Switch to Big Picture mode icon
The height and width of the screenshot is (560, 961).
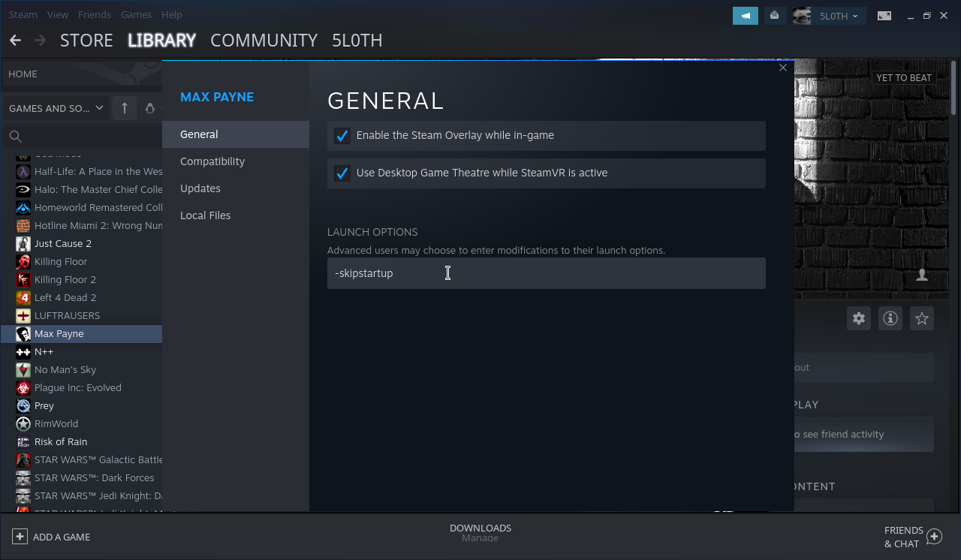coord(884,16)
